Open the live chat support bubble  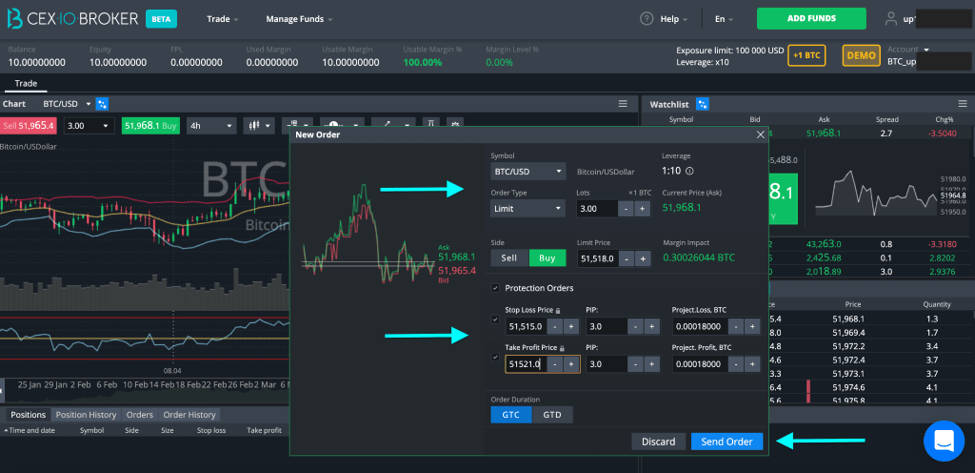tap(943, 441)
